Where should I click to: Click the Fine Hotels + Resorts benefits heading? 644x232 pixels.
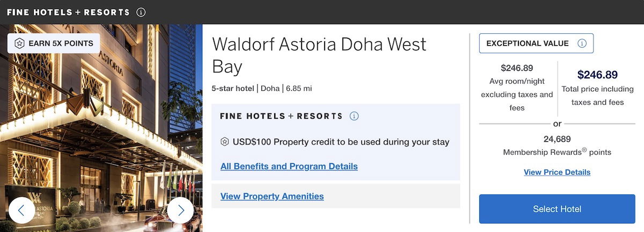[x=281, y=116]
